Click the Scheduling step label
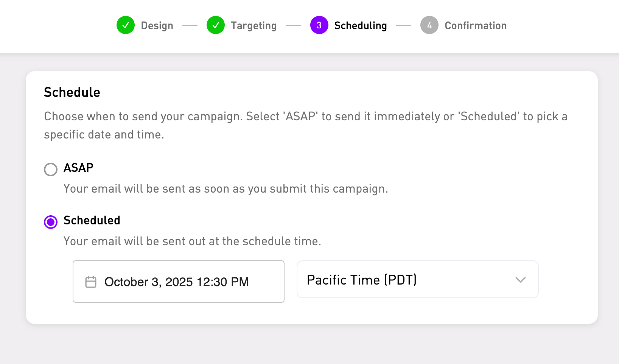The width and height of the screenshot is (619, 364). click(x=360, y=26)
